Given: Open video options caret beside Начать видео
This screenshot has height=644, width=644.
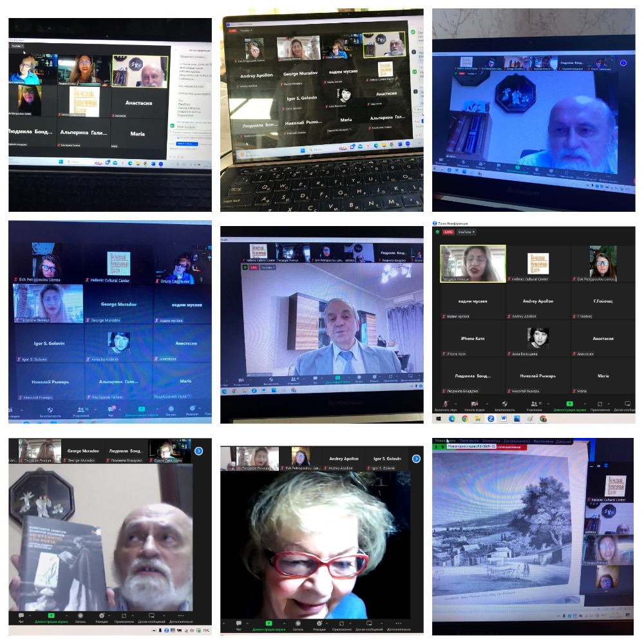Looking at the screenshot, I should point(487,404).
